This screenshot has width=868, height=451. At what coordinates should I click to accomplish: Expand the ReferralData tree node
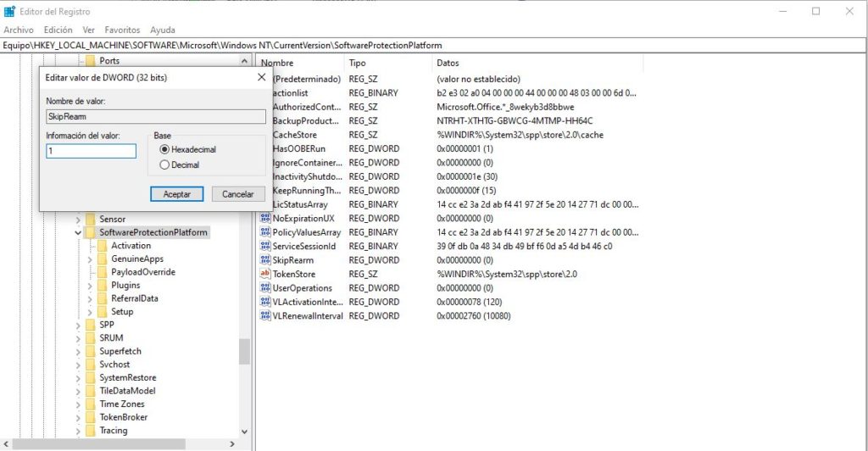click(x=90, y=298)
